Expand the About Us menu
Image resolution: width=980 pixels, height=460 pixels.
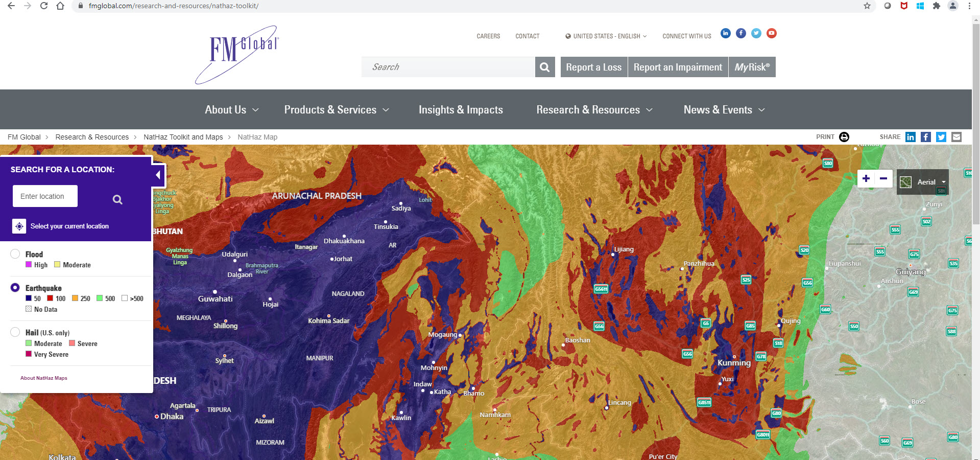pos(232,110)
